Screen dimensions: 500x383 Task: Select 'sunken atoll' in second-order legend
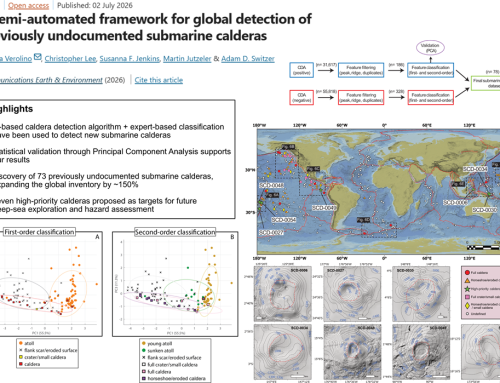[158, 350]
